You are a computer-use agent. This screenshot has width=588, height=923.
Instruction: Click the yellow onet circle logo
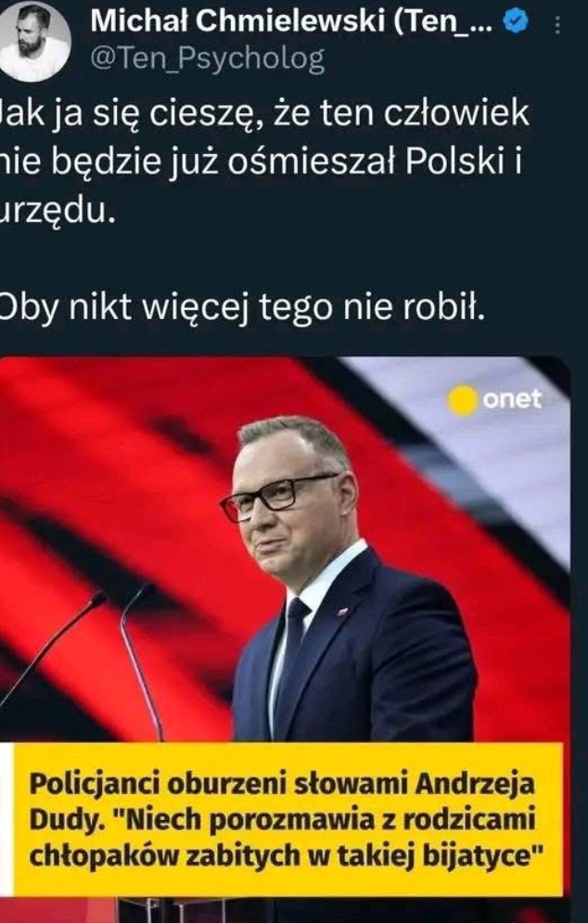coord(463,401)
